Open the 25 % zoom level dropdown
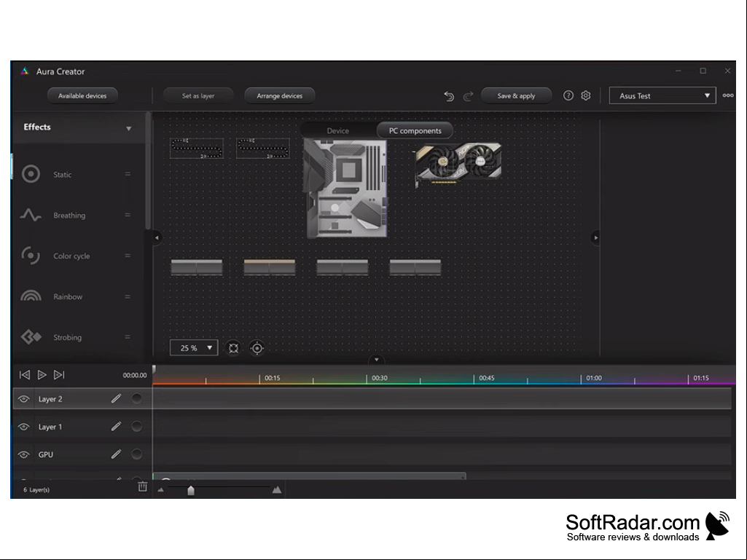 tap(194, 348)
